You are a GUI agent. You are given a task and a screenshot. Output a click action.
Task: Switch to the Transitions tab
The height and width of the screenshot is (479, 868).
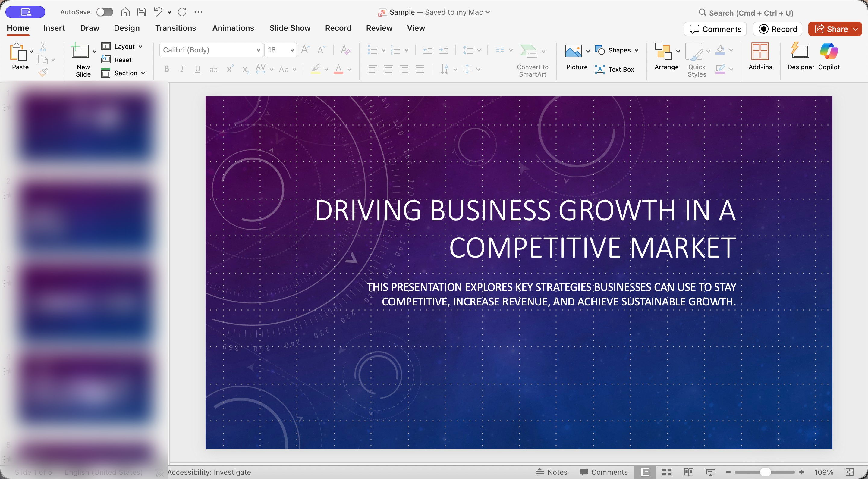coord(175,28)
